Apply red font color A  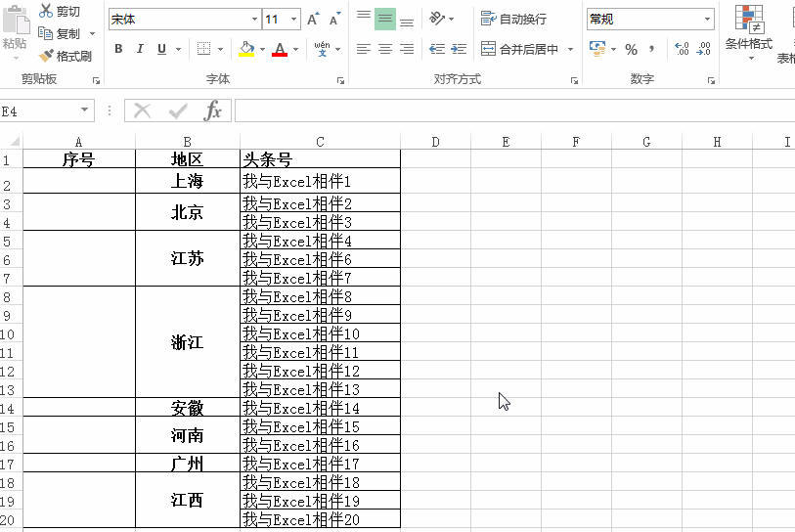280,49
